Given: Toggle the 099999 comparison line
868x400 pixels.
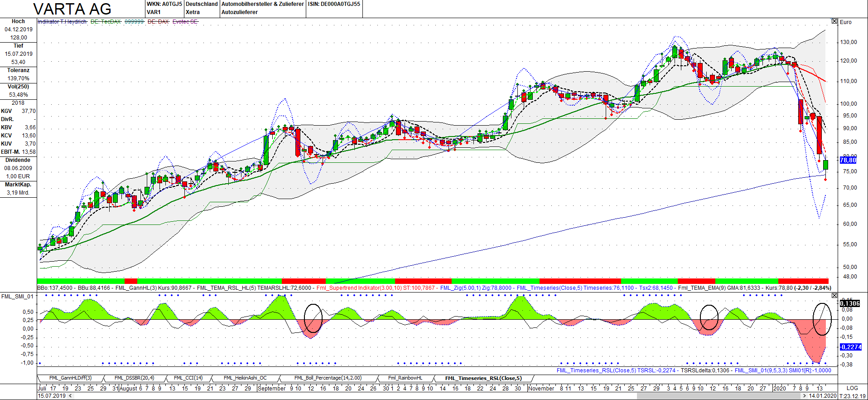Looking at the screenshot, I should tap(134, 22).
